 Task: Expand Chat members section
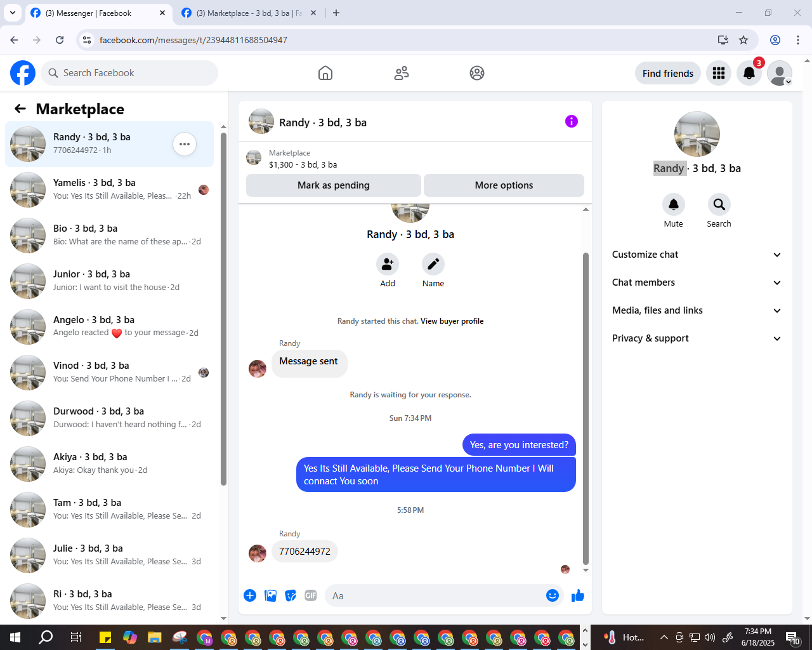point(697,282)
